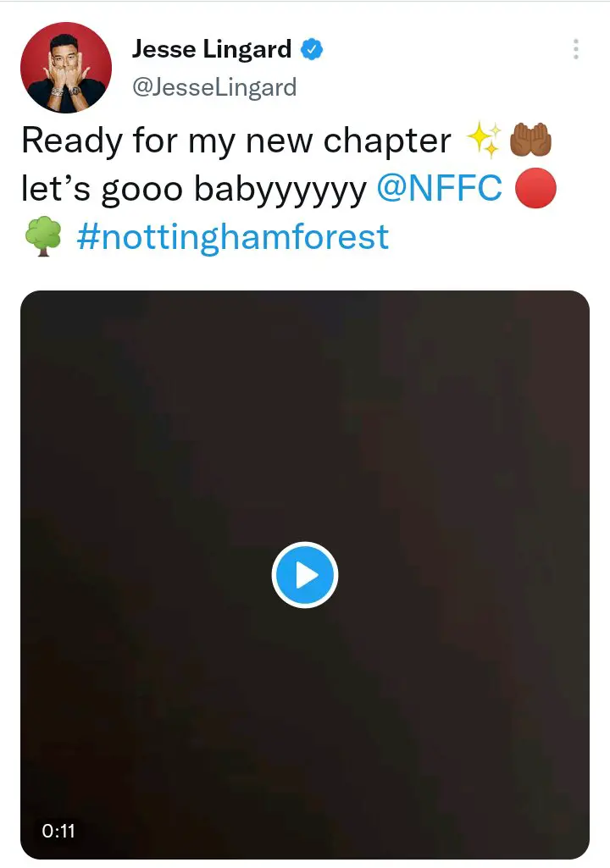The width and height of the screenshot is (610, 868).
Task: Click the word "let's" in the tweet
Action: point(55,189)
